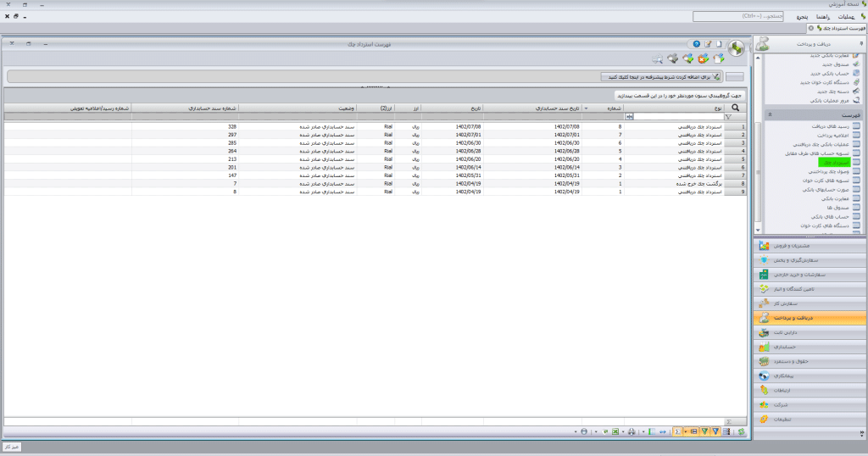868x456 pixels.
Task: Click the sidebar list vertical scrollbar thumb
Action: (758, 171)
